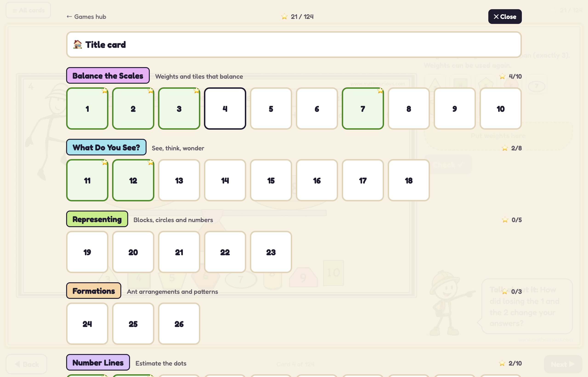The width and height of the screenshot is (588, 377).
Task: Click the Balance the Scales category label
Action: coord(108,76)
